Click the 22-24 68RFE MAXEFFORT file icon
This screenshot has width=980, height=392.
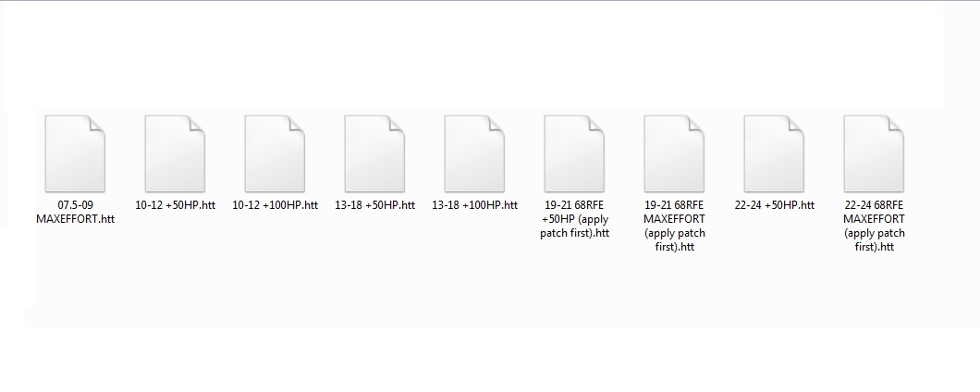tap(874, 153)
